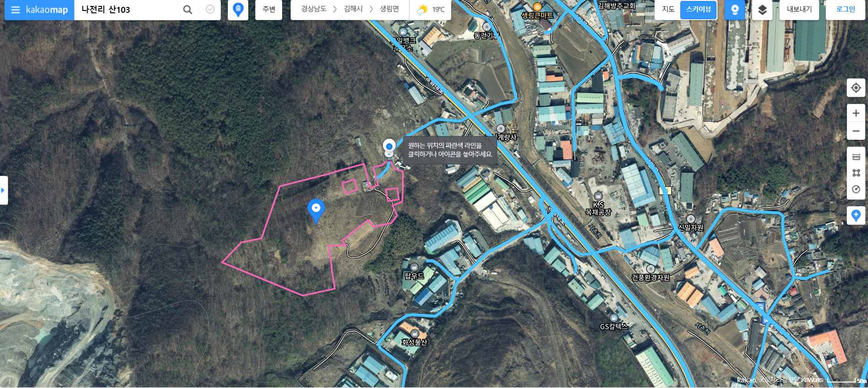868x388 pixels.
Task: Zoom out with the minus button
Action: 856,131
